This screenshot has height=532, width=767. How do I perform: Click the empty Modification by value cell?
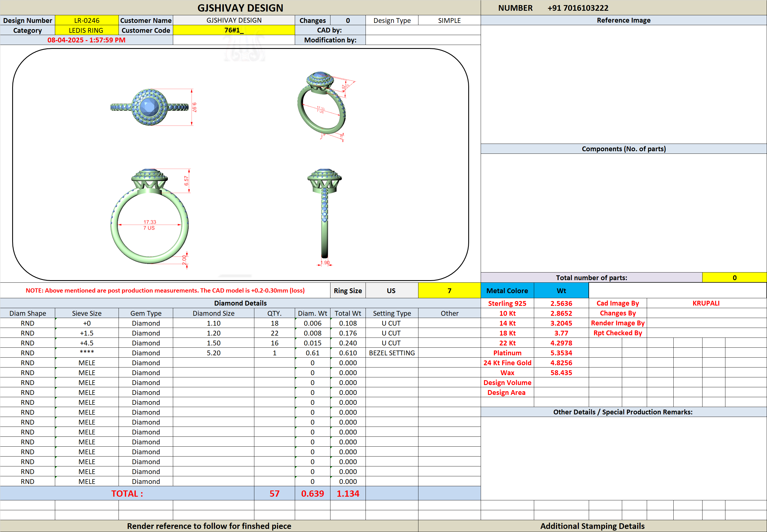[423, 40]
